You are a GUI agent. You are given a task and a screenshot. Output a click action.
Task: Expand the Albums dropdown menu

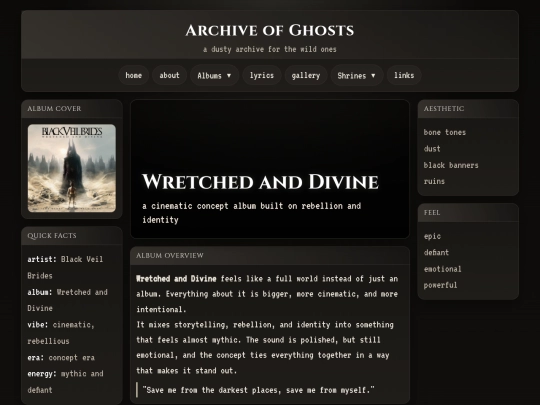point(214,75)
